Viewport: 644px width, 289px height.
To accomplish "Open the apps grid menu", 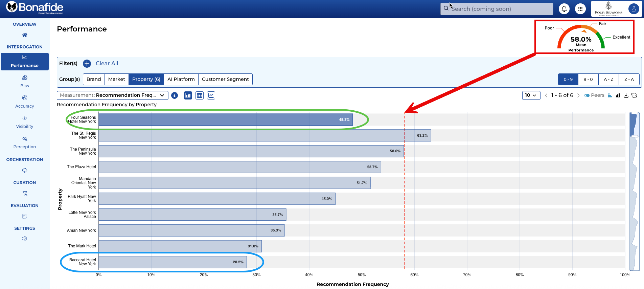I will (x=580, y=9).
